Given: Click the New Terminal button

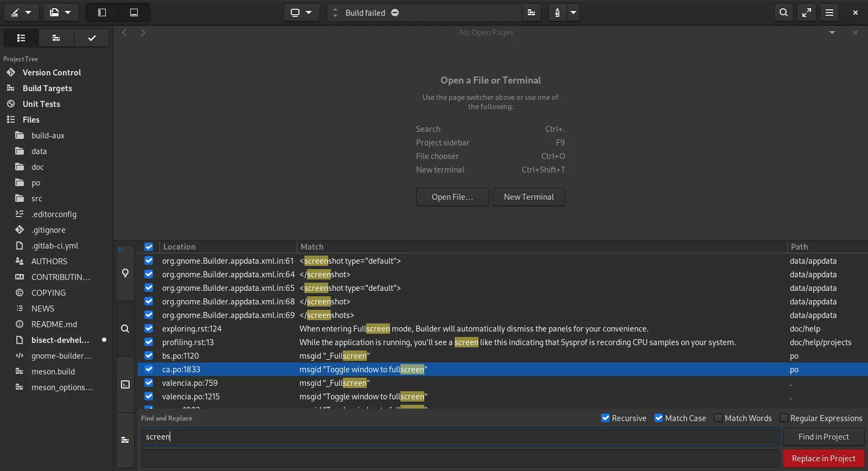Looking at the screenshot, I should click(528, 197).
